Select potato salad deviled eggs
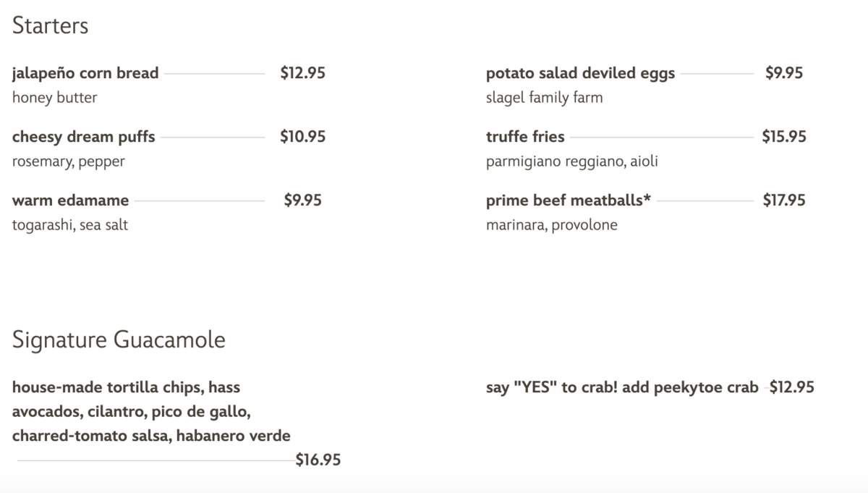The width and height of the screenshot is (868, 493). pyautogui.click(x=580, y=73)
